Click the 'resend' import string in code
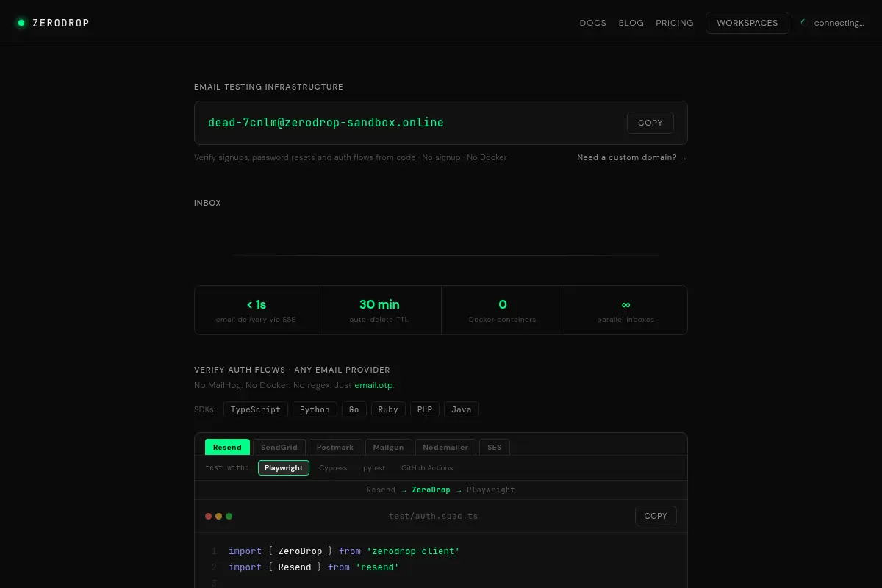 tap(377, 567)
